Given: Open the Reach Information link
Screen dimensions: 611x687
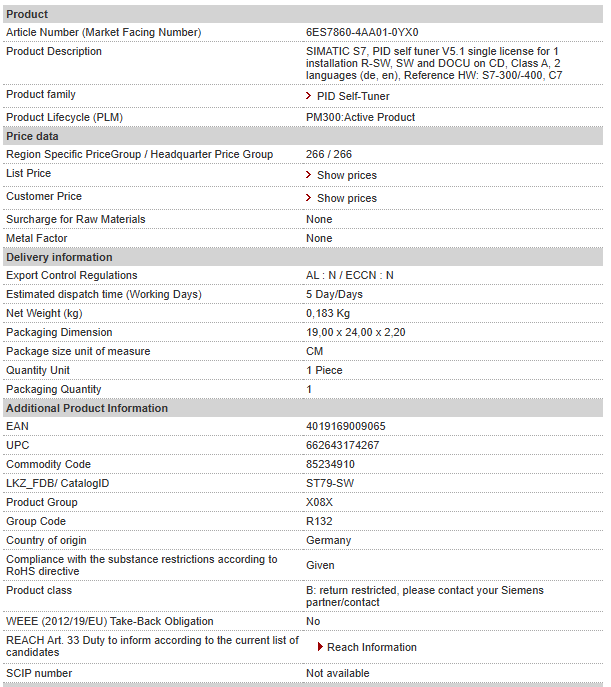Looking at the screenshot, I should 372,647.
